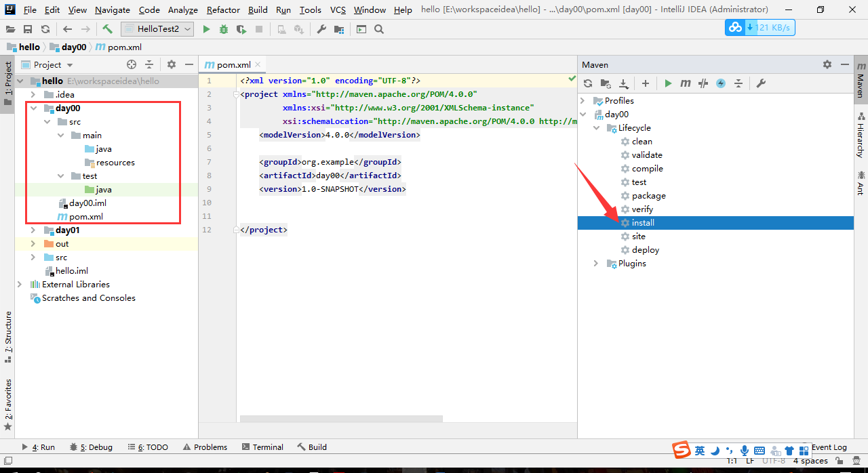Viewport: 868px width, 473px height.
Task: Add Maven project with plus icon
Action: 646,83
